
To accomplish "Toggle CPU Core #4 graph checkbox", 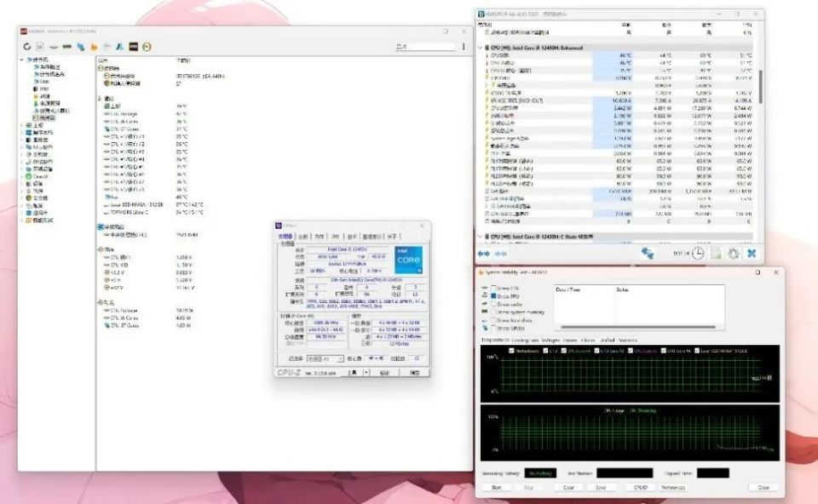I will tap(664, 351).
